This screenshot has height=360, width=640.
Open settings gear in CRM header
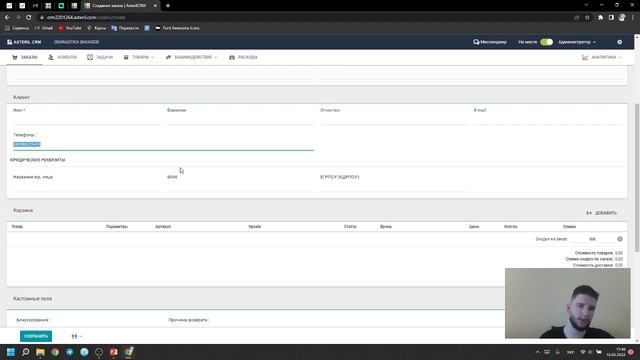[x=620, y=42]
